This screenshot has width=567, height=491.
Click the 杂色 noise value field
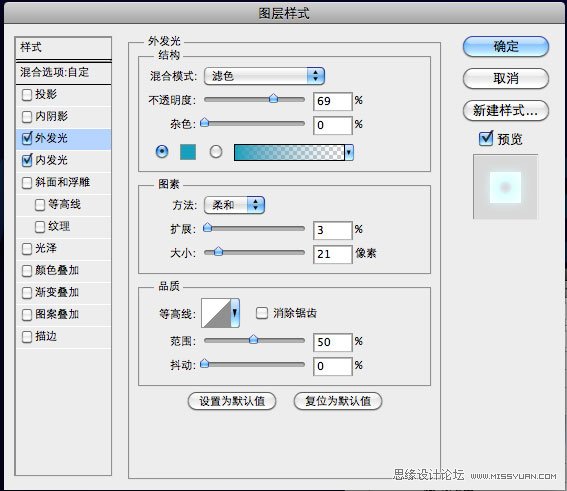pos(333,125)
